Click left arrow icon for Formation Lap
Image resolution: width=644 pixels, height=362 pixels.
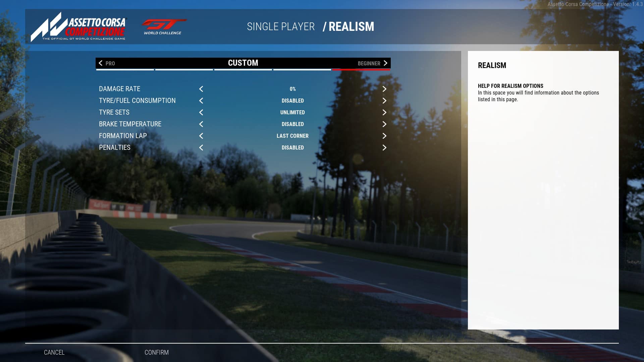201,136
